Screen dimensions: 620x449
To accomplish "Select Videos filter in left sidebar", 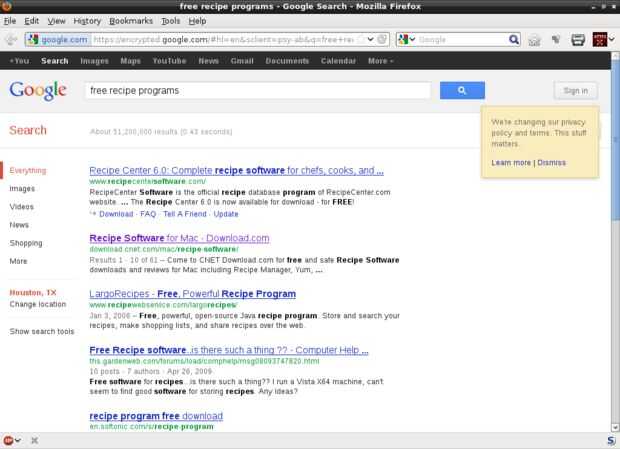I will click(x=22, y=207).
